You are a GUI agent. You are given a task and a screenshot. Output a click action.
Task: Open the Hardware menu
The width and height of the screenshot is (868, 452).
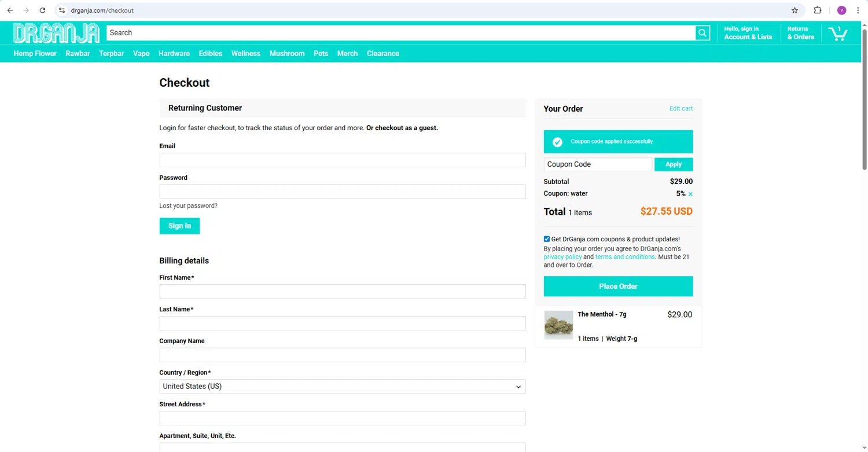174,53
